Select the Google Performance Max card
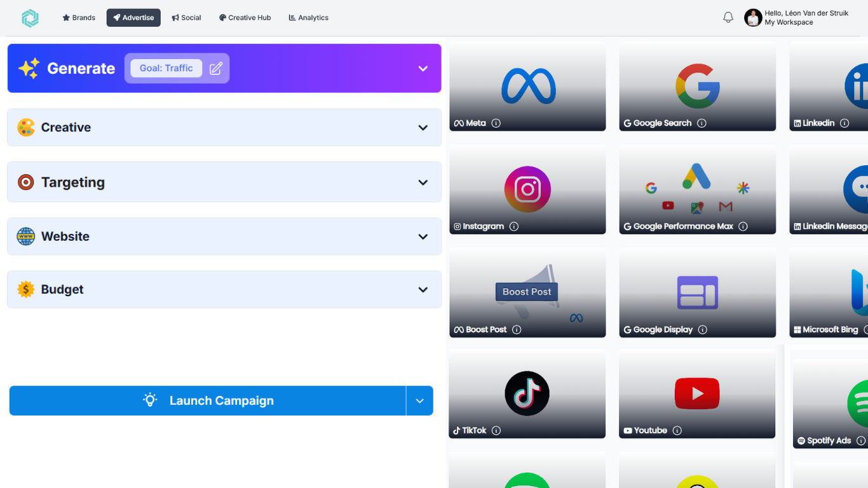 (698, 189)
